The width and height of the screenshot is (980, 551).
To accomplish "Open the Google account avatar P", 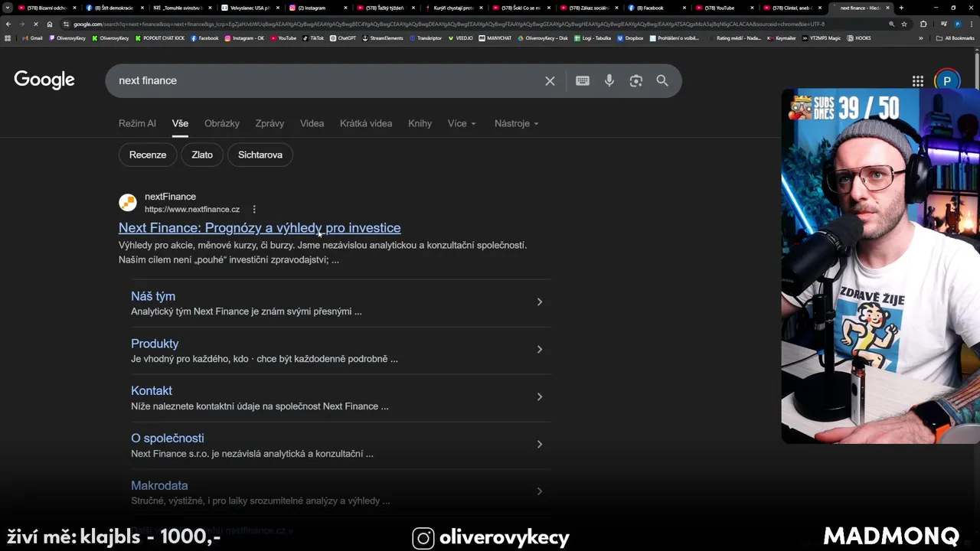I will (946, 81).
